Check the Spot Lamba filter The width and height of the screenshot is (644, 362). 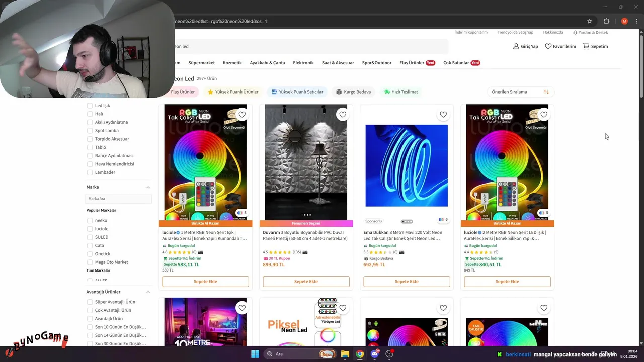pos(90,131)
